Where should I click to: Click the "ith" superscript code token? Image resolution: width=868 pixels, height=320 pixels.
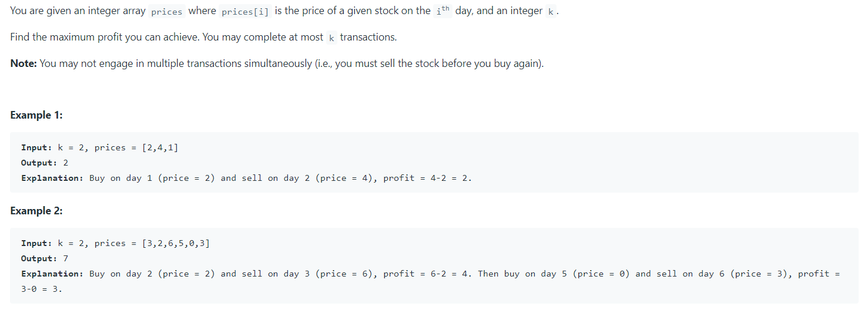point(443,11)
